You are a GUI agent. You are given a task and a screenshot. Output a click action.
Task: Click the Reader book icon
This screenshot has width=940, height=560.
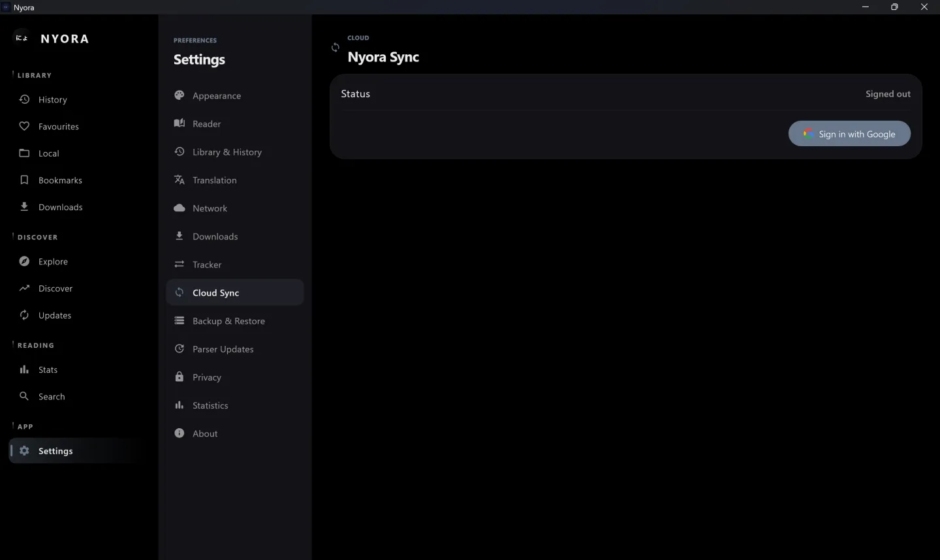coord(180,123)
